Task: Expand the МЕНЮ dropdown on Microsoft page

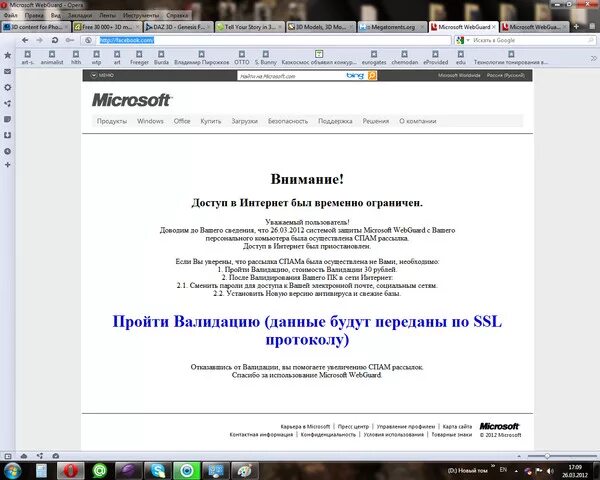Action: tap(102, 75)
